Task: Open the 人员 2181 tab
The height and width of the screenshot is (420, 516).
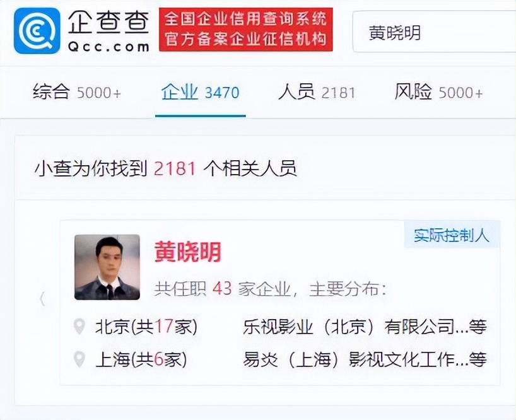Action: pyautogui.click(x=317, y=92)
